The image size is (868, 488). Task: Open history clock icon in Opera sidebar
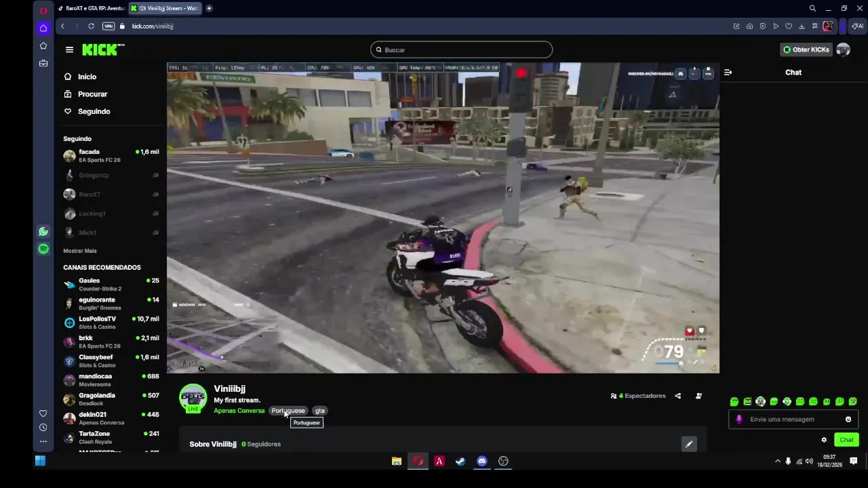tap(43, 428)
